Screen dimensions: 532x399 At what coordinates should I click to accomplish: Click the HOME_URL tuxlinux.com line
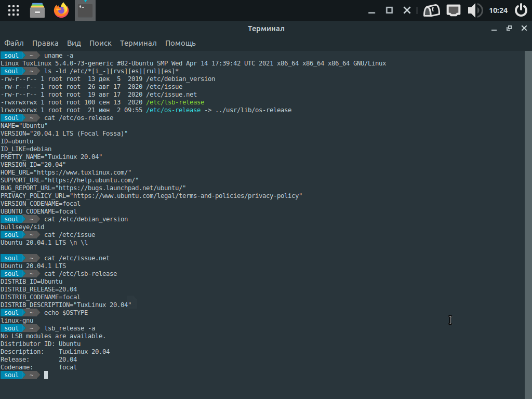[66, 172]
